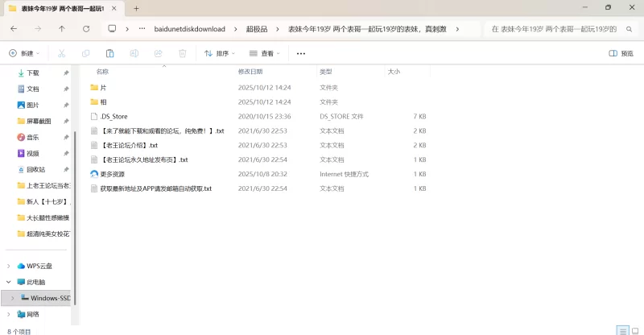Expand the 此电脑 tree node
644x335 pixels.
pyautogui.click(x=9, y=282)
